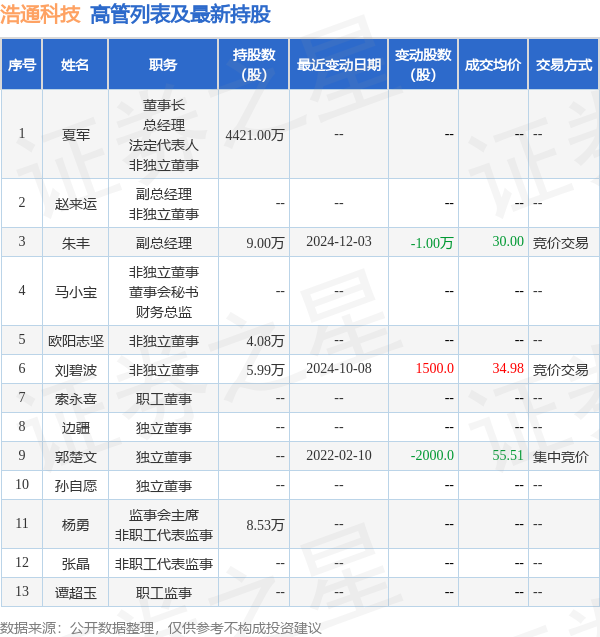Screen dimensions: 600x637
Task: Click 朱丰's holding 9.00万
Action: [x=265, y=243]
